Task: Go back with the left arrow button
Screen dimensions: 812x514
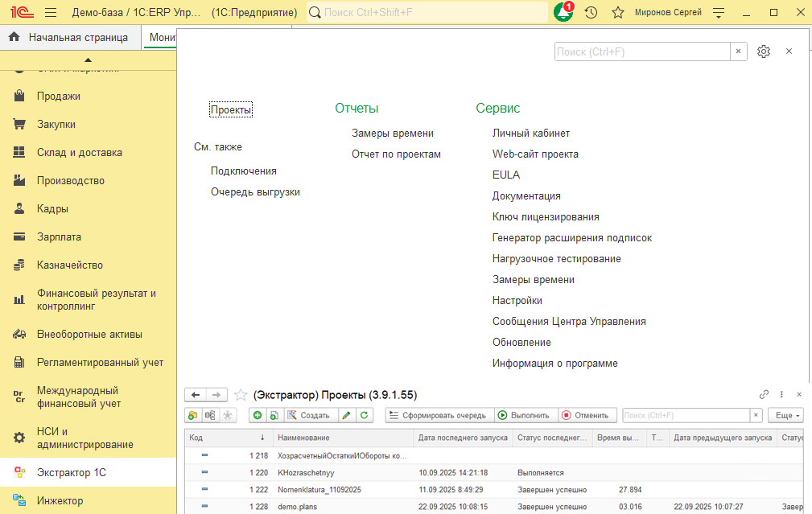Action: [196, 395]
